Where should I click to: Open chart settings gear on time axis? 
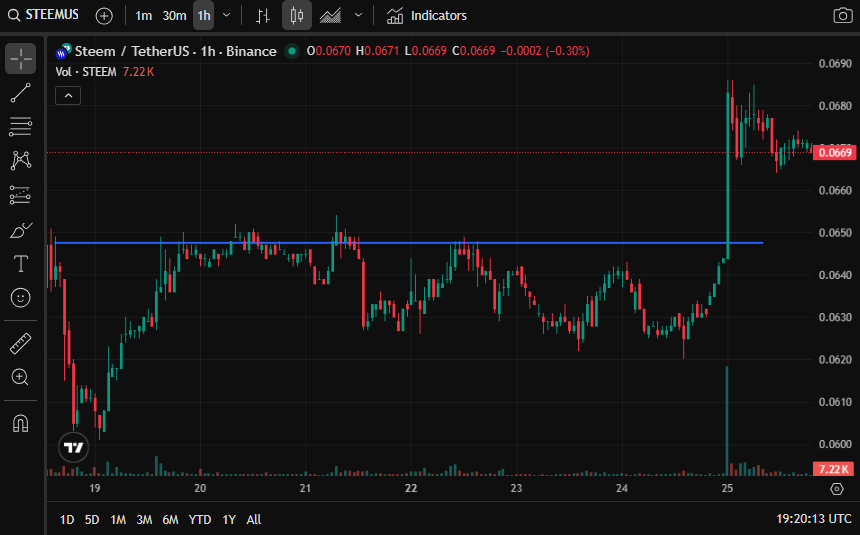836,488
